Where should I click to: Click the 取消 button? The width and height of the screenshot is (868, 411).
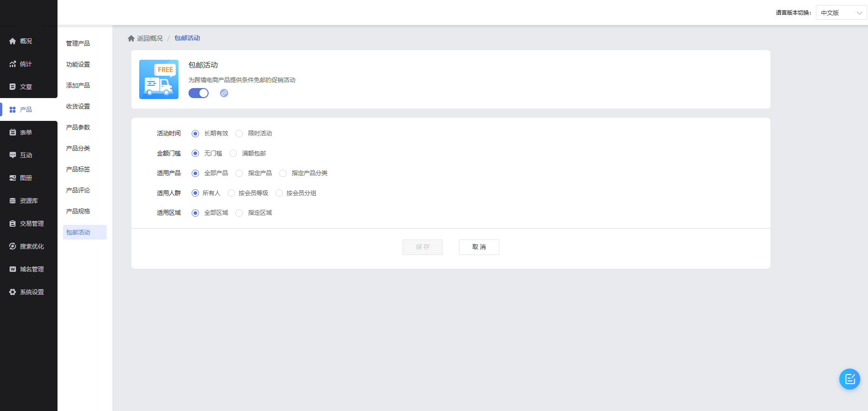pos(479,247)
